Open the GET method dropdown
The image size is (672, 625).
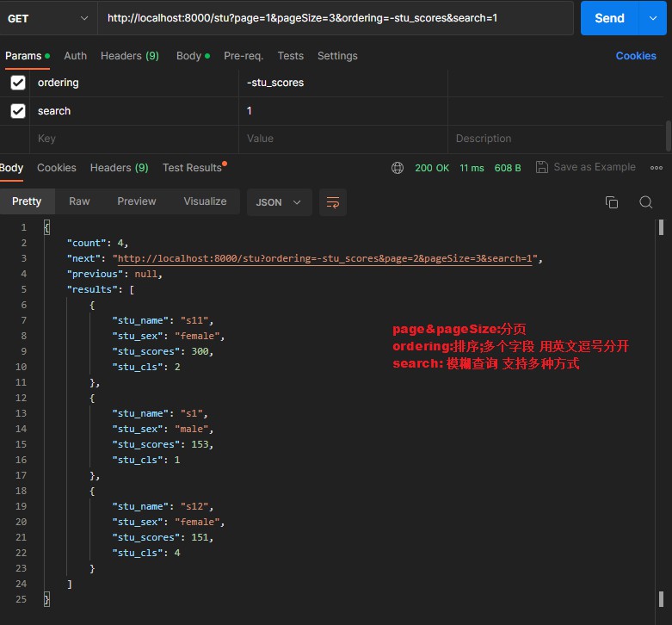pos(48,18)
